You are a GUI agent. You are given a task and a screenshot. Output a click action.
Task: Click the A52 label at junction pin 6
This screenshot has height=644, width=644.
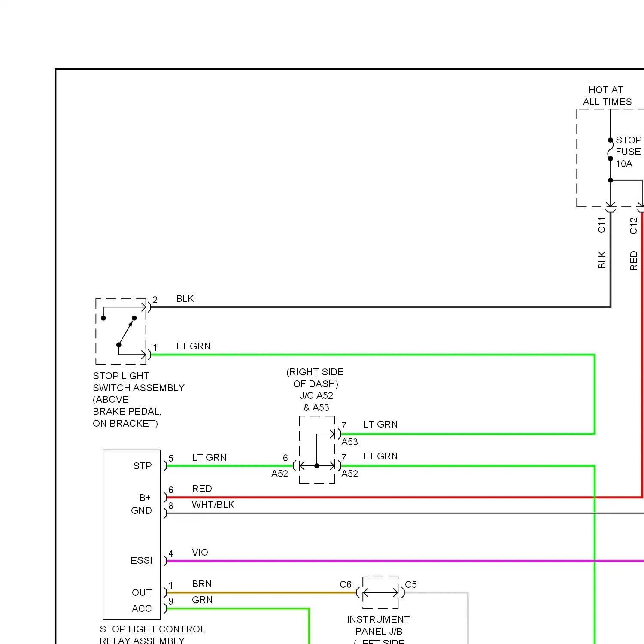(x=279, y=474)
